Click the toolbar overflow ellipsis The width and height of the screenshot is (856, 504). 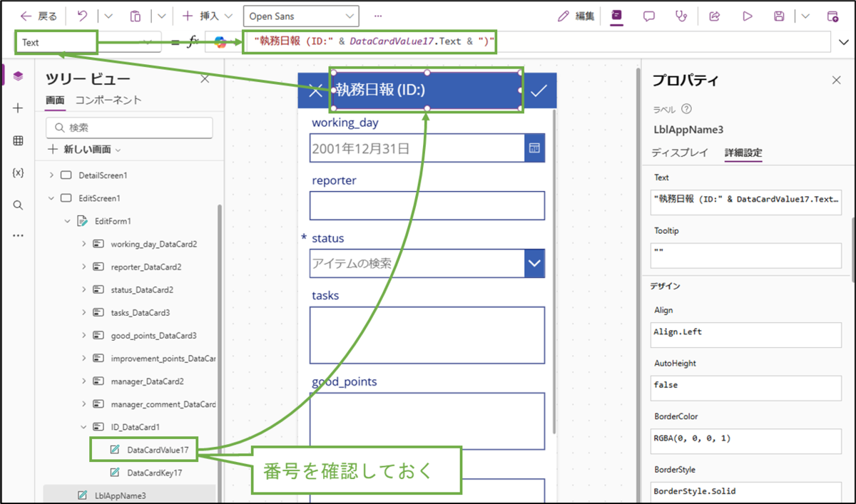[x=378, y=16]
